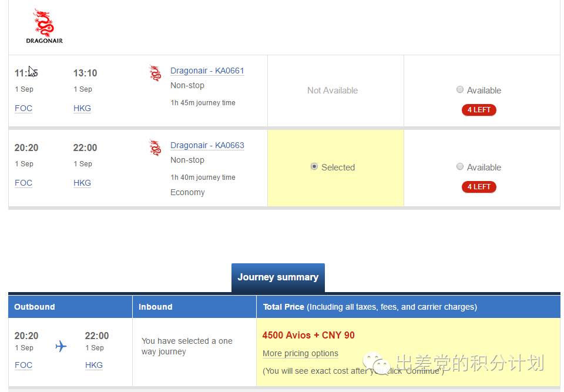Select the Available radio for flight KA0663

tap(459, 167)
